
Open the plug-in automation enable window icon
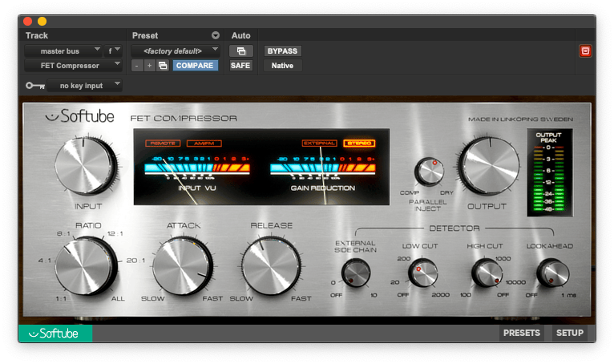coord(241,51)
